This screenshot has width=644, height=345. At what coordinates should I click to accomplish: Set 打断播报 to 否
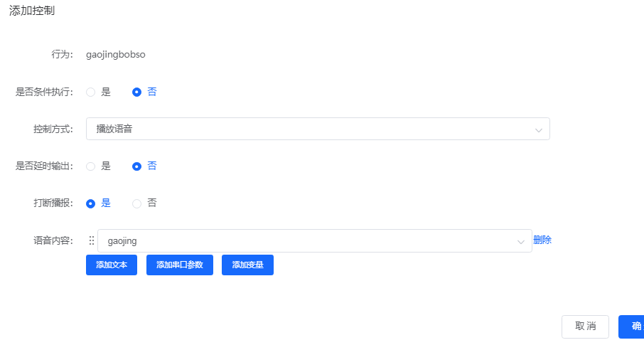137,203
